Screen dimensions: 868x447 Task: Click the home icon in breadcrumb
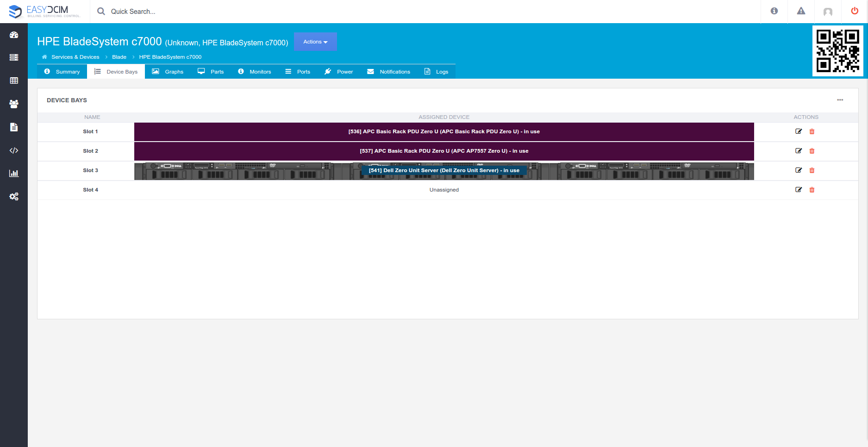point(44,57)
